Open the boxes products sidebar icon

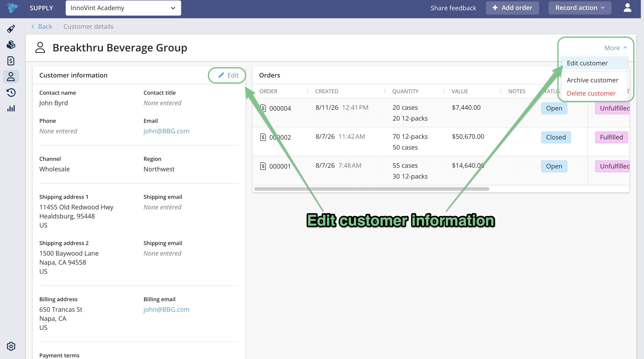point(11,45)
